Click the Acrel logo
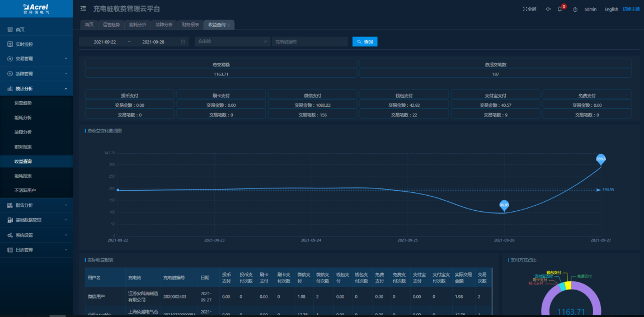The height and width of the screenshot is (317, 644). click(x=36, y=8)
